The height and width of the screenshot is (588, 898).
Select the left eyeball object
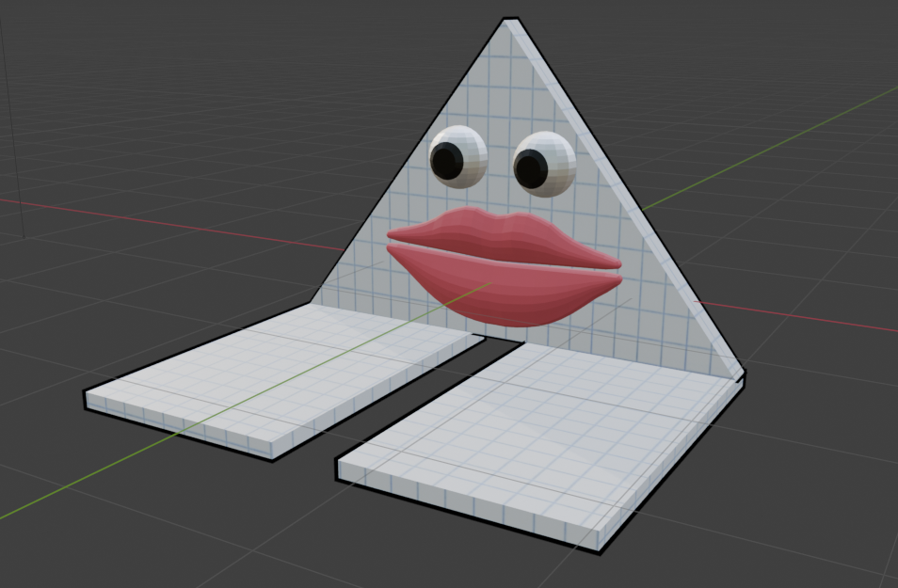(458, 157)
